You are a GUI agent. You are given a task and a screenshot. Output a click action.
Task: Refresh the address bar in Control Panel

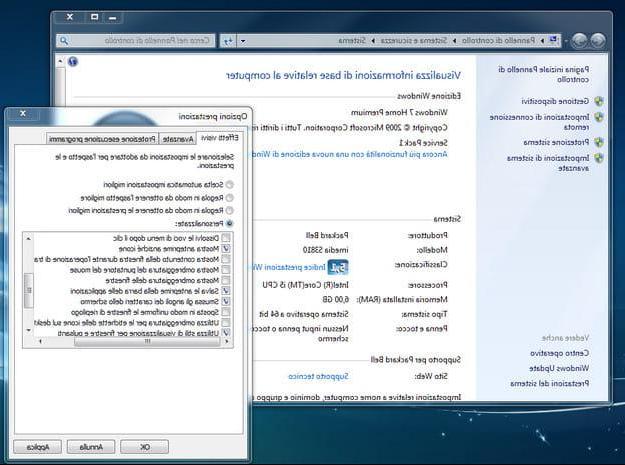(228, 41)
